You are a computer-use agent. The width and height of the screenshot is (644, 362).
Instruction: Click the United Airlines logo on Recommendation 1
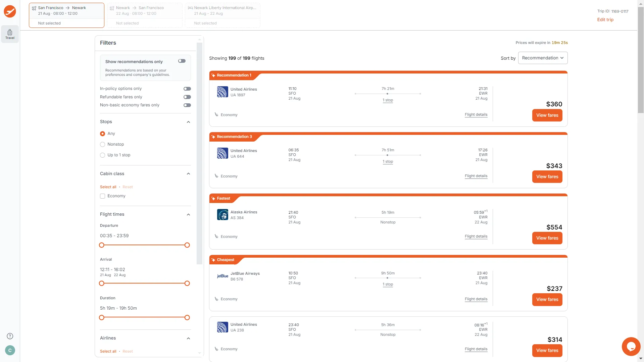(x=222, y=92)
